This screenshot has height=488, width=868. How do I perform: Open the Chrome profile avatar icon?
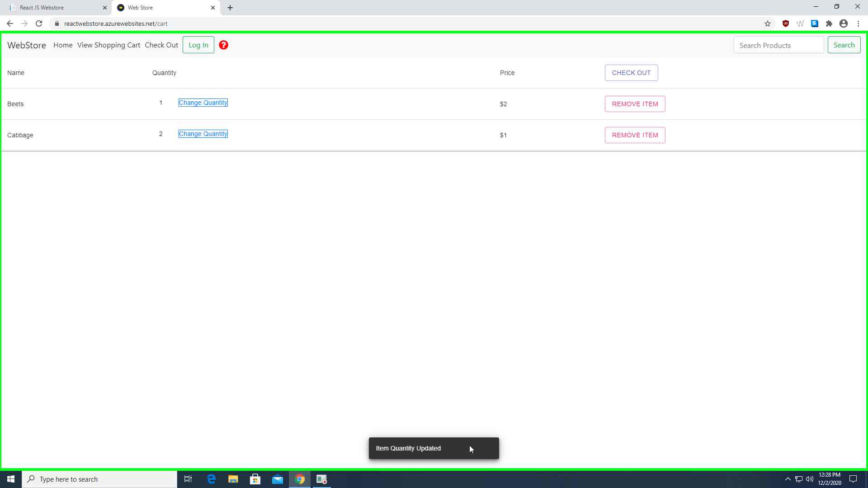[844, 23]
